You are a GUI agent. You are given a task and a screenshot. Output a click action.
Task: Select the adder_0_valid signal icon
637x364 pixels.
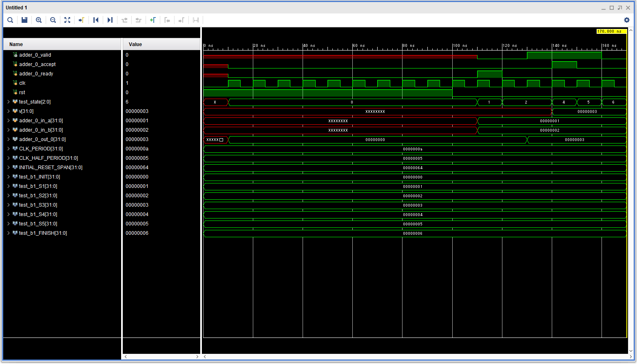point(15,55)
